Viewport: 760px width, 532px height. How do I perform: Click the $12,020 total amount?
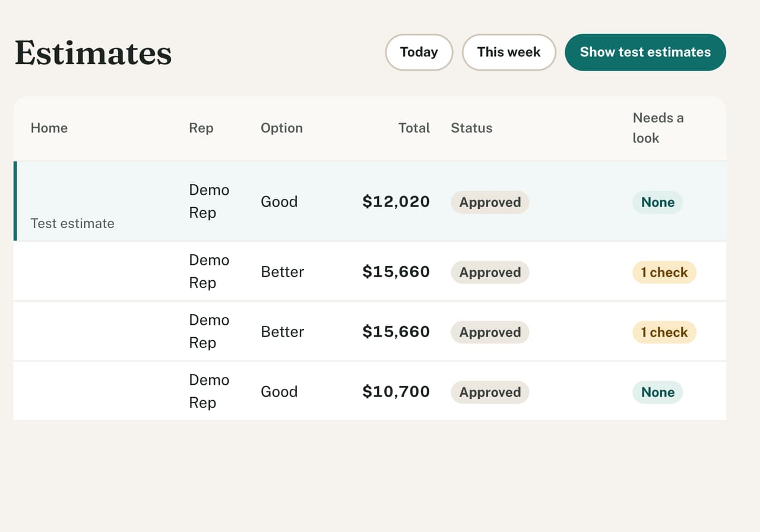tap(396, 202)
